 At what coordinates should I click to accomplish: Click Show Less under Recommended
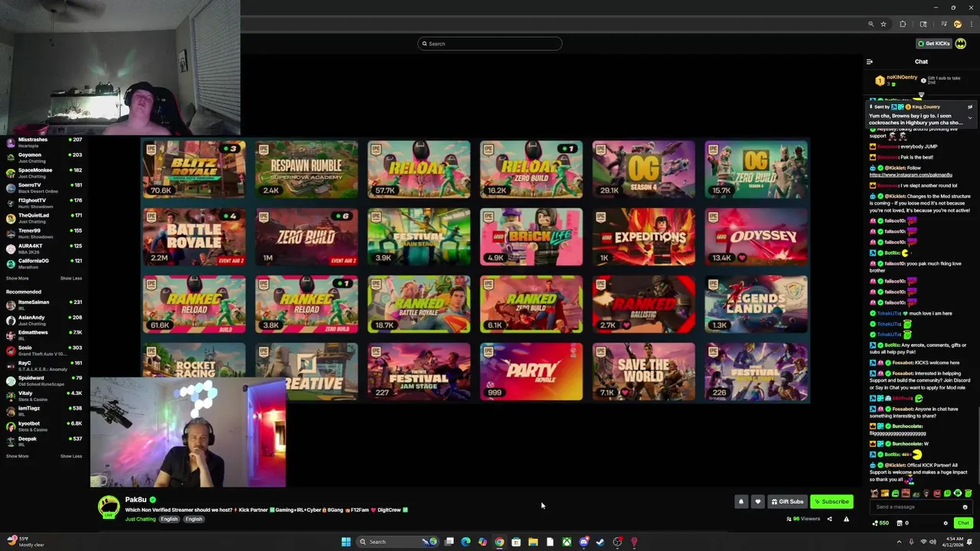71,456
